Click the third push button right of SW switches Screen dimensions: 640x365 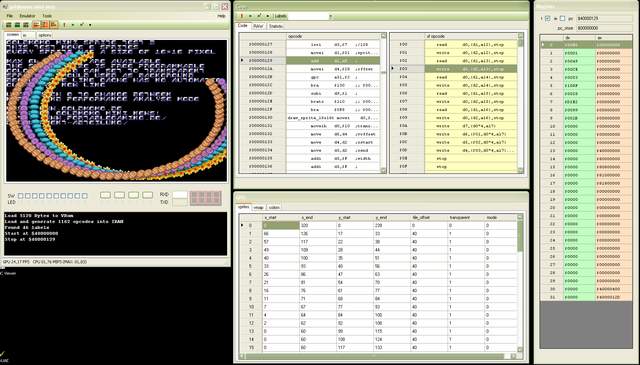(x=133, y=196)
